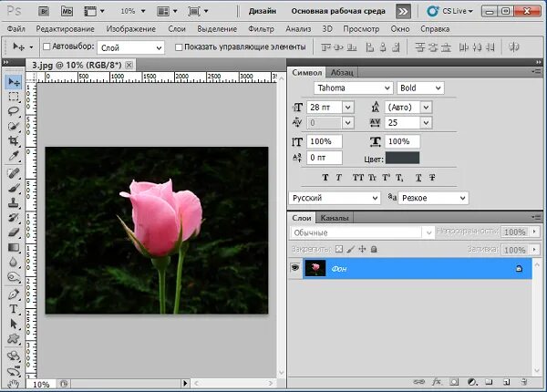This screenshot has height=392, width=547.
Task: Click the link layers icon
Action: pyautogui.click(x=418, y=382)
